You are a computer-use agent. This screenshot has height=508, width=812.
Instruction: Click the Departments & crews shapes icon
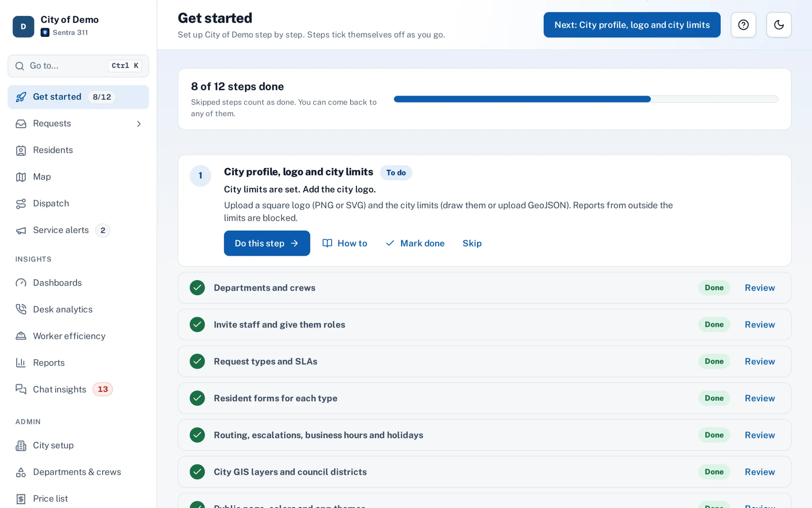point(21,472)
